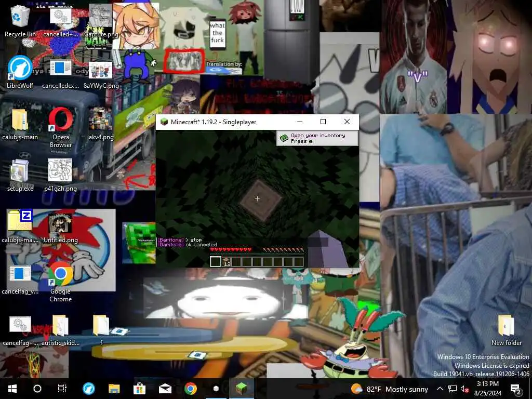Minimize the Minecraft window
532x399 pixels.
(300, 122)
